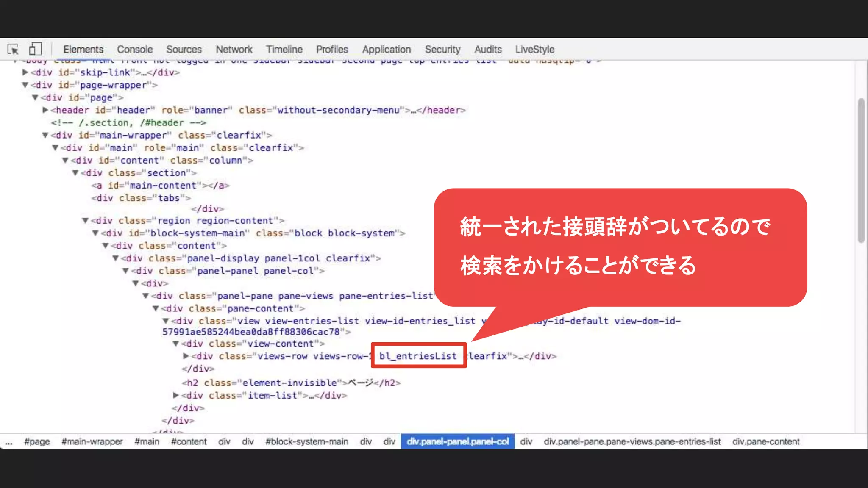Screen dimensions: 868x488
Task: Open the Network tab
Action: pyautogui.click(x=234, y=49)
